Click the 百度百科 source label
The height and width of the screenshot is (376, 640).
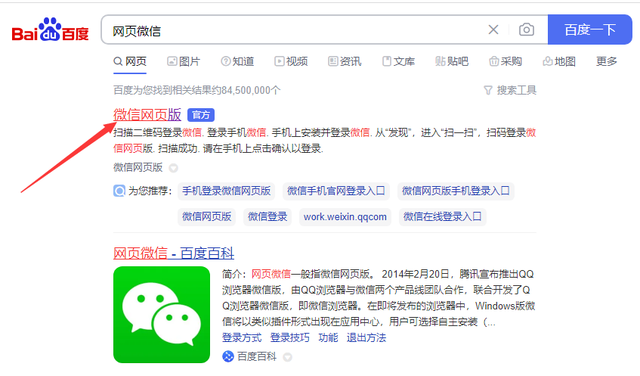click(x=257, y=356)
